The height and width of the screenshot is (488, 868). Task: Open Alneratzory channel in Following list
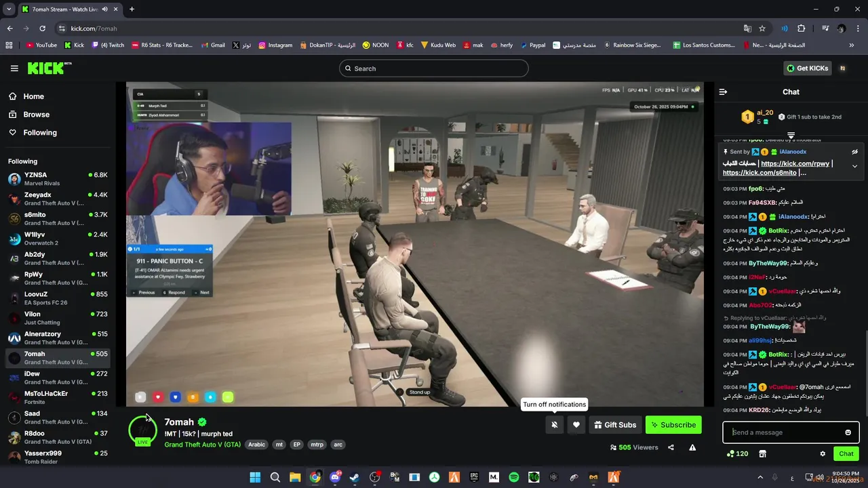(x=58, y=338)
